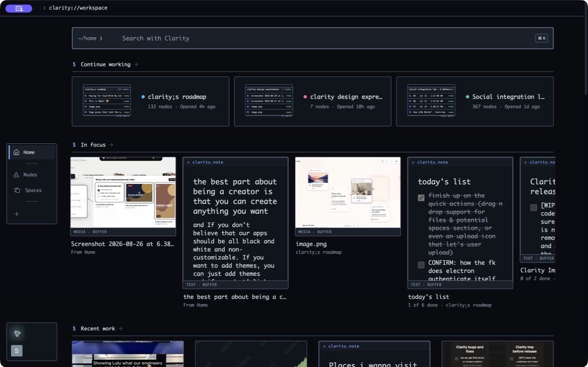
Task: Click the vertical scrollbar on the right edge
Action: (586, 48)
